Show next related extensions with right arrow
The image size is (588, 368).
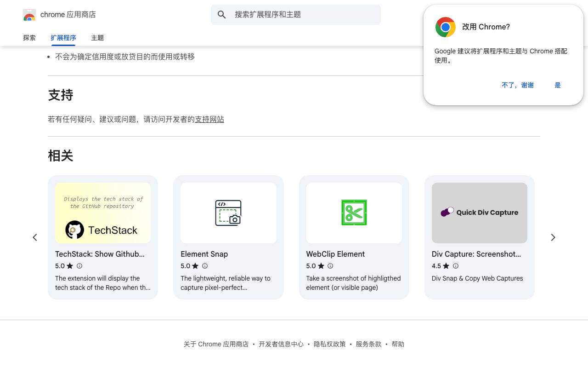[x=553, y=237]
